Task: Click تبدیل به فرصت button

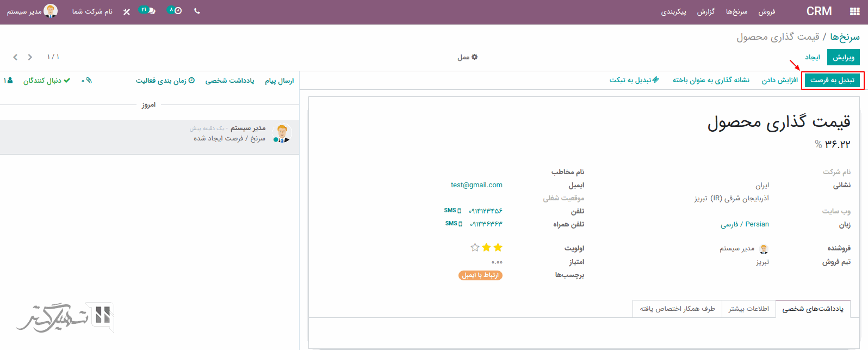Action: (x=832, y=80)
